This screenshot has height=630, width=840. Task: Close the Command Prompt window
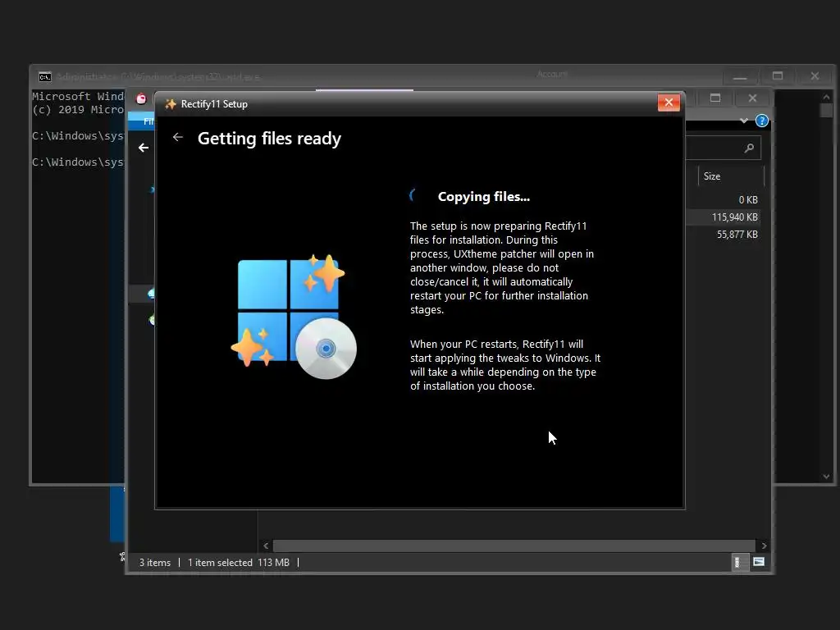pos(815,76)
